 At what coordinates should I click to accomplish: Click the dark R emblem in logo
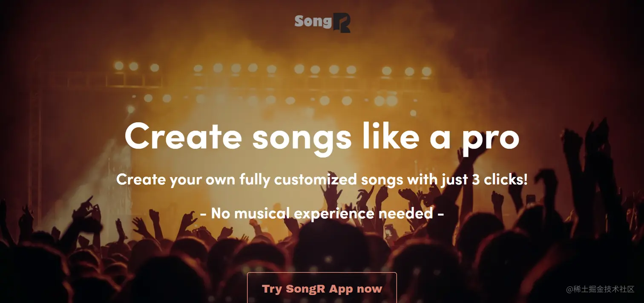click(342, 23)
